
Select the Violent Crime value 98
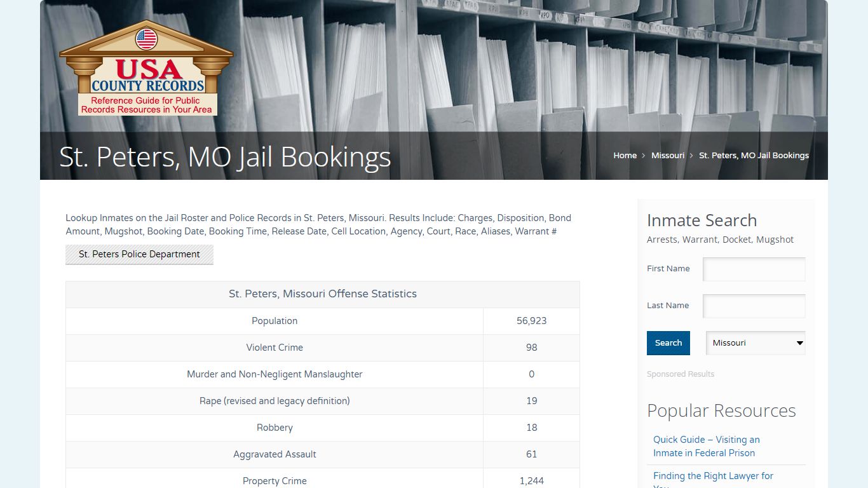(532, 348)
